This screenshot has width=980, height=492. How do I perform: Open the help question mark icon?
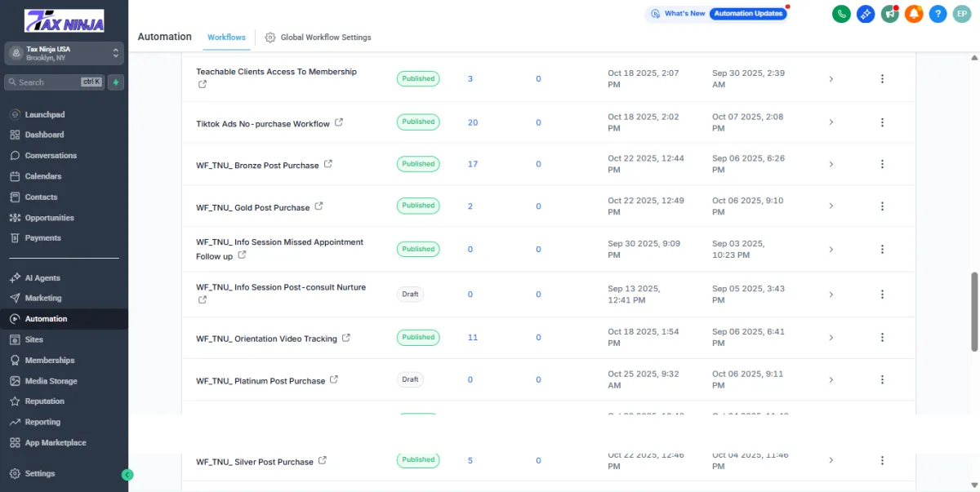point(938,14)
